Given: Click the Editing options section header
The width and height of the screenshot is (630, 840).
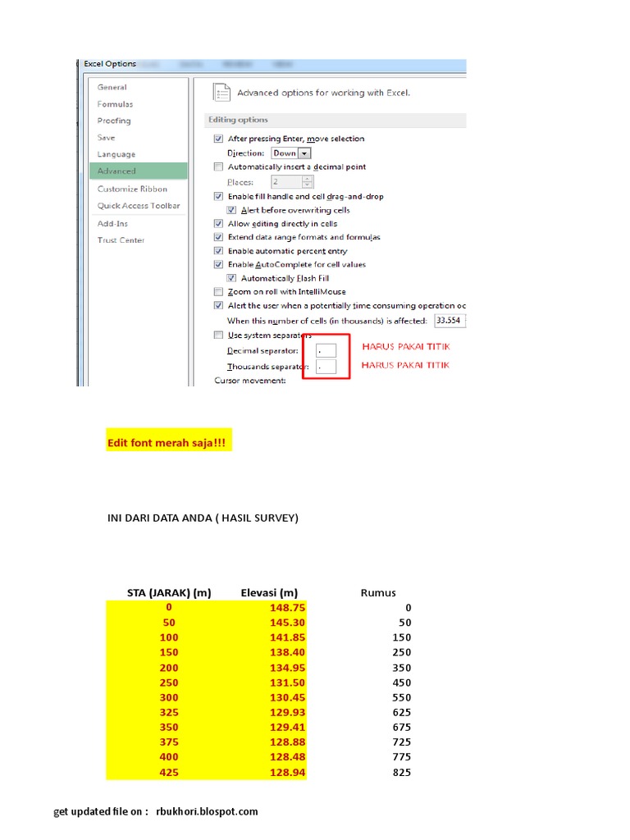Looking at the screenshot, I should click(335, 120).
